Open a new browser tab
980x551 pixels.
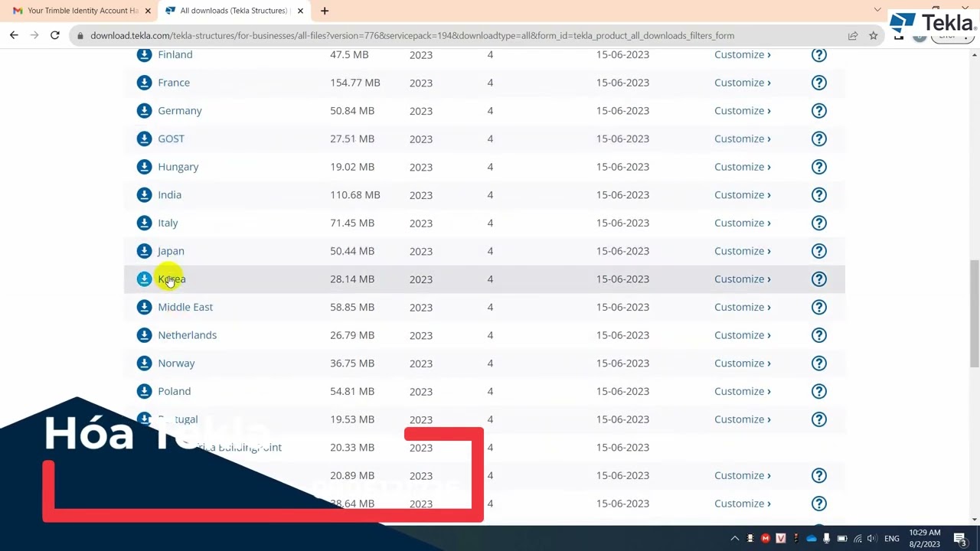[x=325, y=11]
